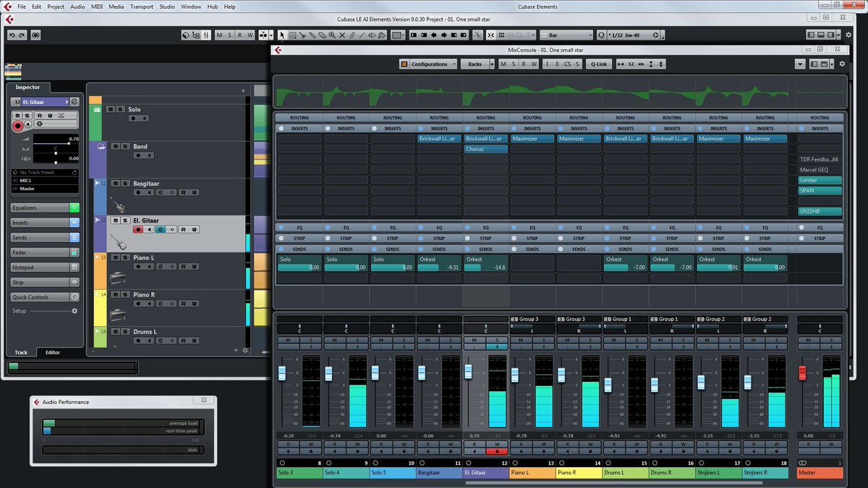
Task: Solo the Band folder track
Action: 125,147
